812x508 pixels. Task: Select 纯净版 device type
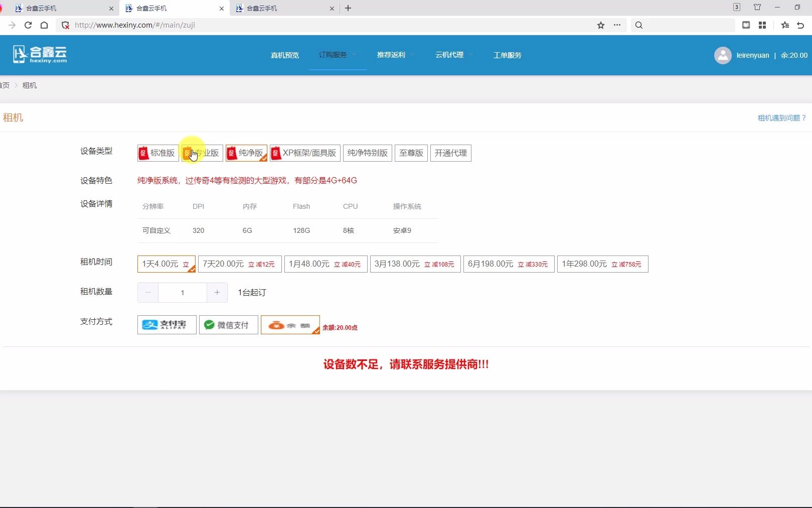[x=246, y=153]
